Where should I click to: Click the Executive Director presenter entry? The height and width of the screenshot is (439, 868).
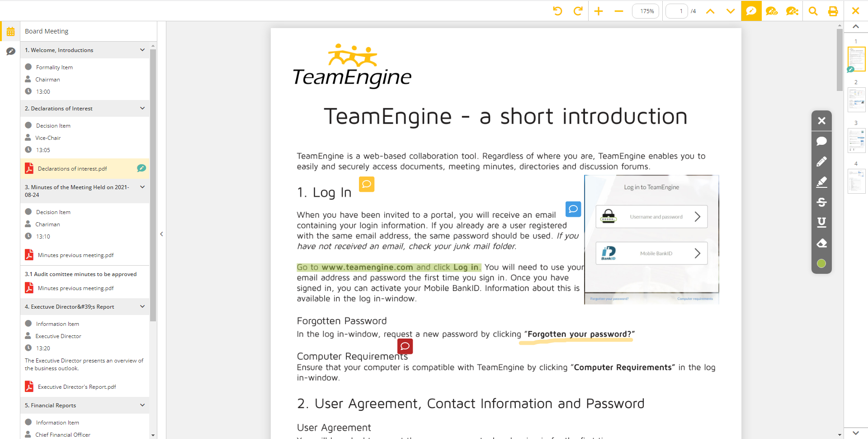pyautogui.click(x=58, y=336)
